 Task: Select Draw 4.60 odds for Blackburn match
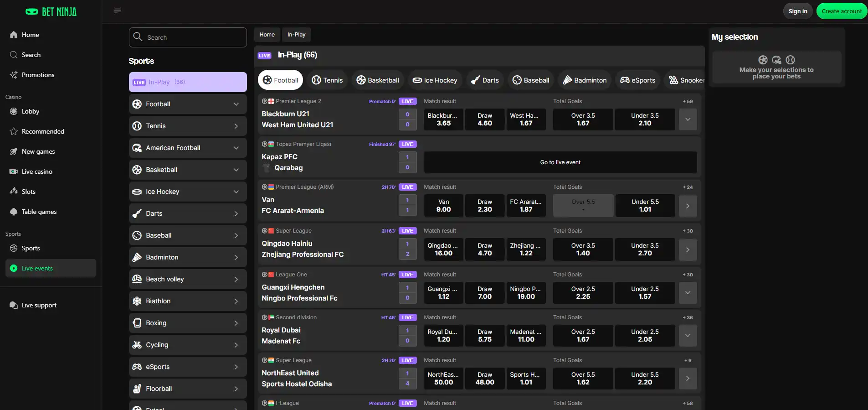[x=485, y=119]
